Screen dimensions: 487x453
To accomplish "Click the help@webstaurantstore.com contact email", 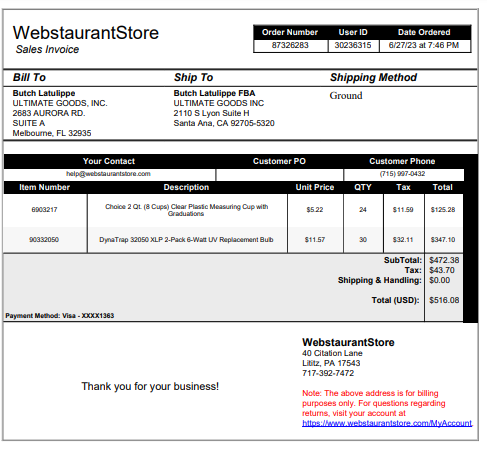I will (x=108, y=174).
